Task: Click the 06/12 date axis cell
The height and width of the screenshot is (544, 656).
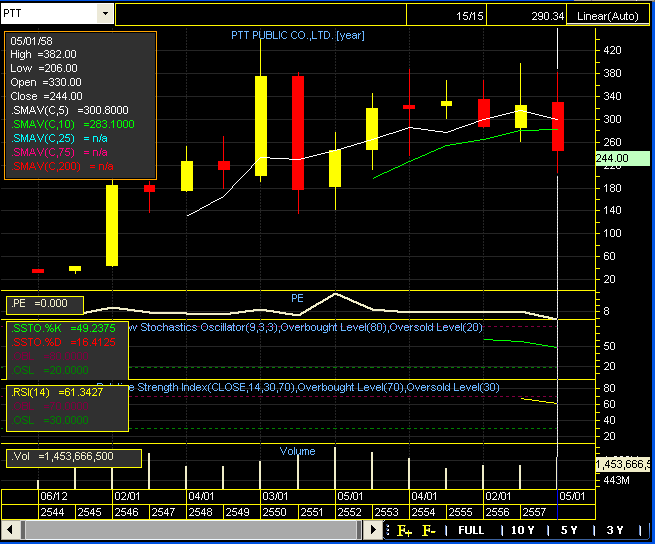Action: (75, 496)
